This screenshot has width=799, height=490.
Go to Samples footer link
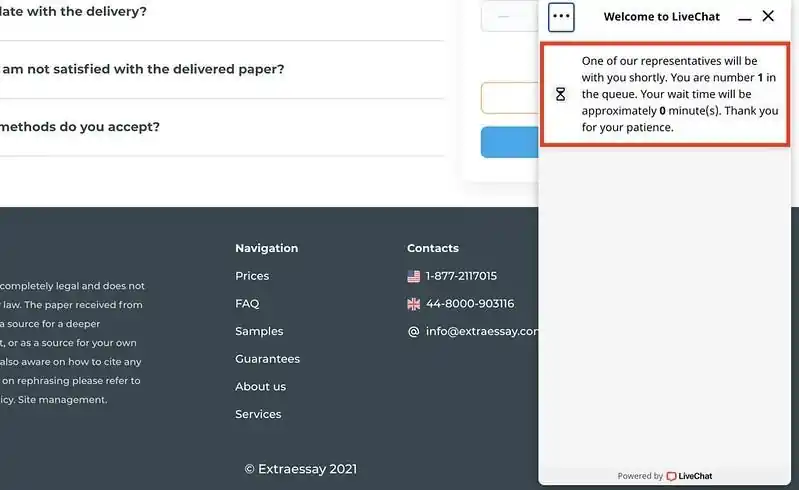pos(259,332)
